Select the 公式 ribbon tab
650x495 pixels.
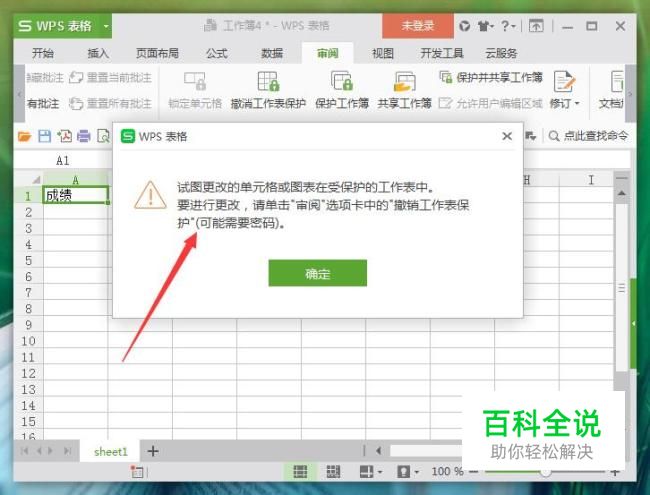click(x=217, y=53)
